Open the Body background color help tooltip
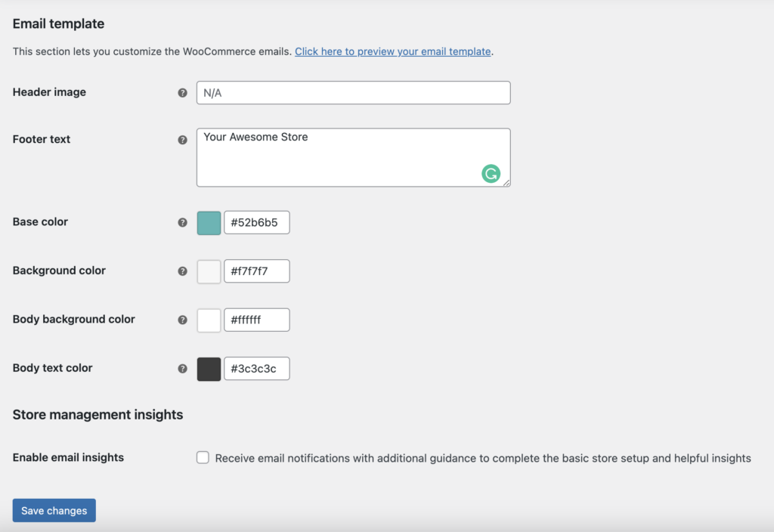The image size is (774, 532). point(182,319)
